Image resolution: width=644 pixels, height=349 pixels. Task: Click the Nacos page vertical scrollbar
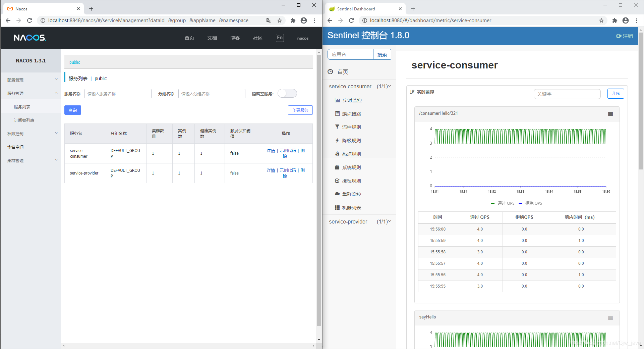coord(319,190)
